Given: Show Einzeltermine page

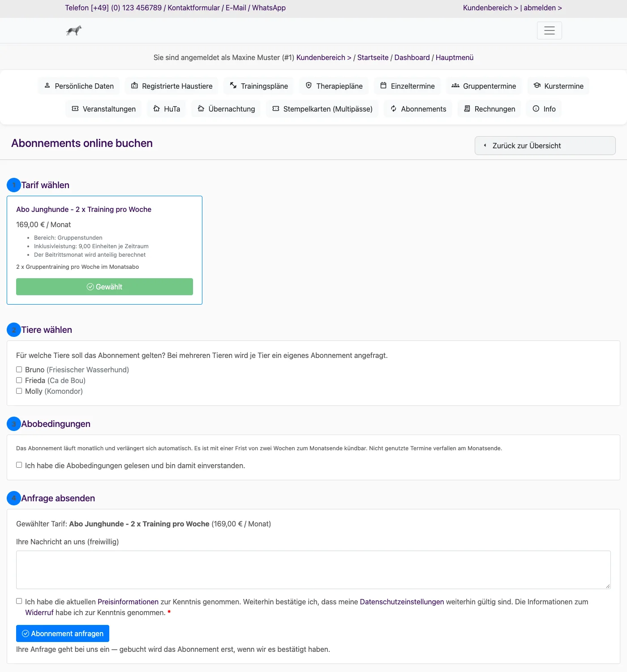Looking at the screenshot, I should (x=408, y=86).
